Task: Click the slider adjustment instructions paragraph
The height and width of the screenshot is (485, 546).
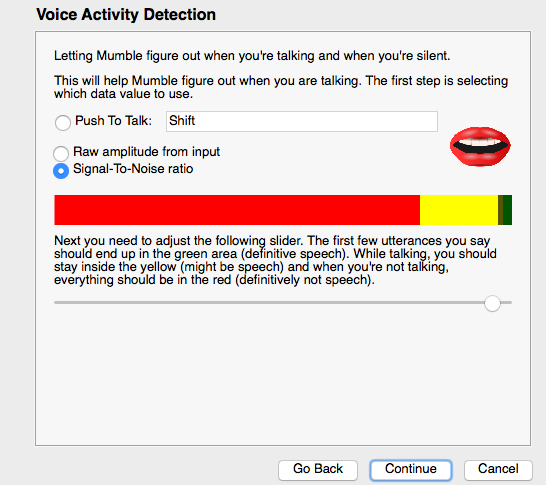Action: point(275,260)
